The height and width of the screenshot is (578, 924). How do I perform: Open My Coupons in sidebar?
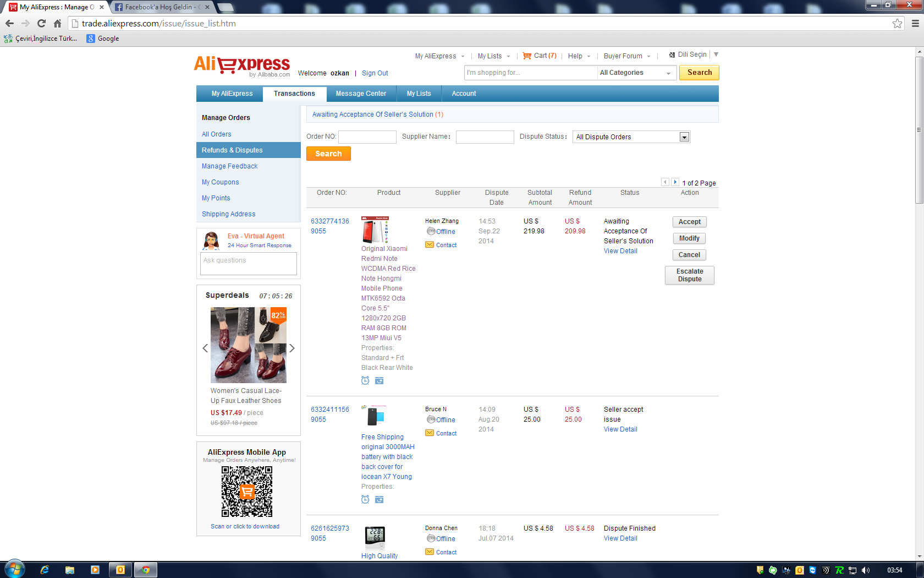click(220, 182)
